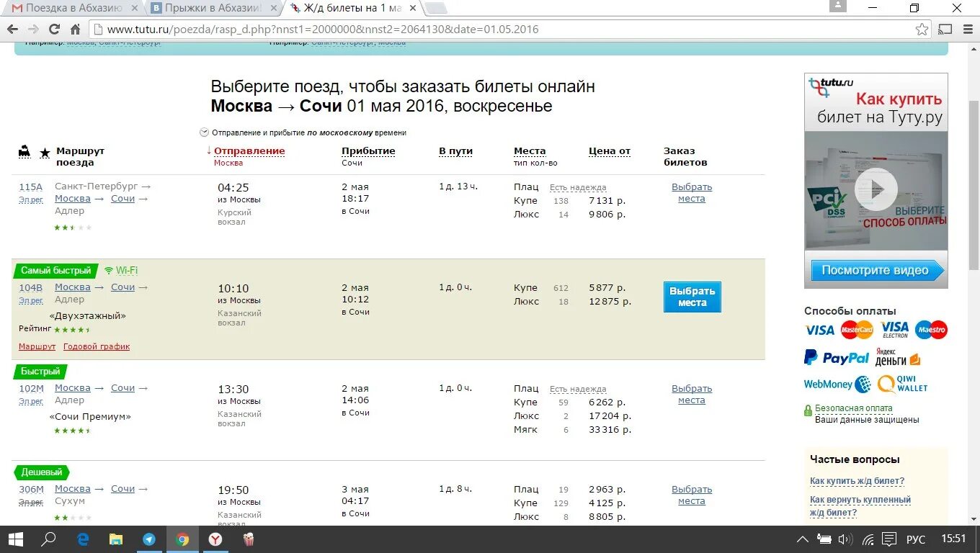Click Выбрать места for train 102М
980x553 pixels.
click(692, 394)
